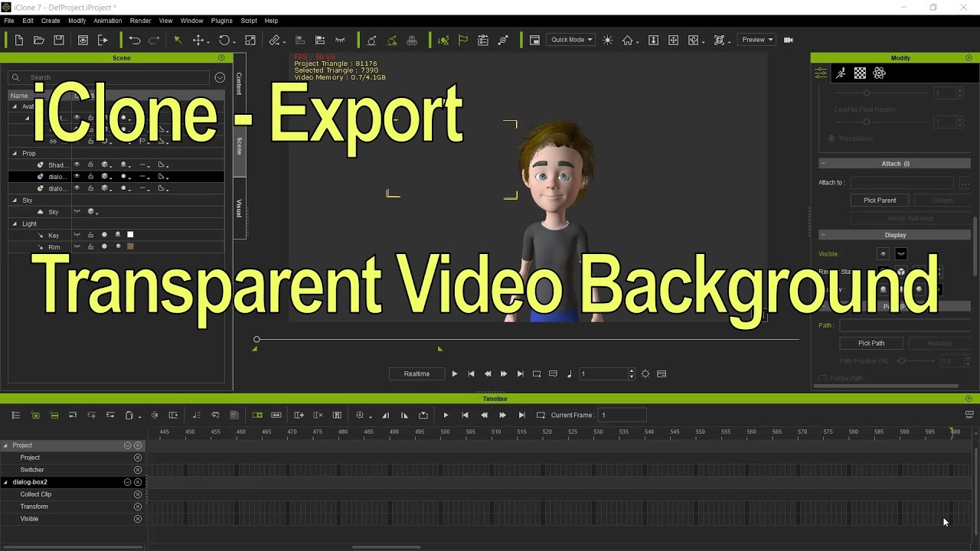
Task: Toggle lock for the Key light
Action: (x=90, y=235)
